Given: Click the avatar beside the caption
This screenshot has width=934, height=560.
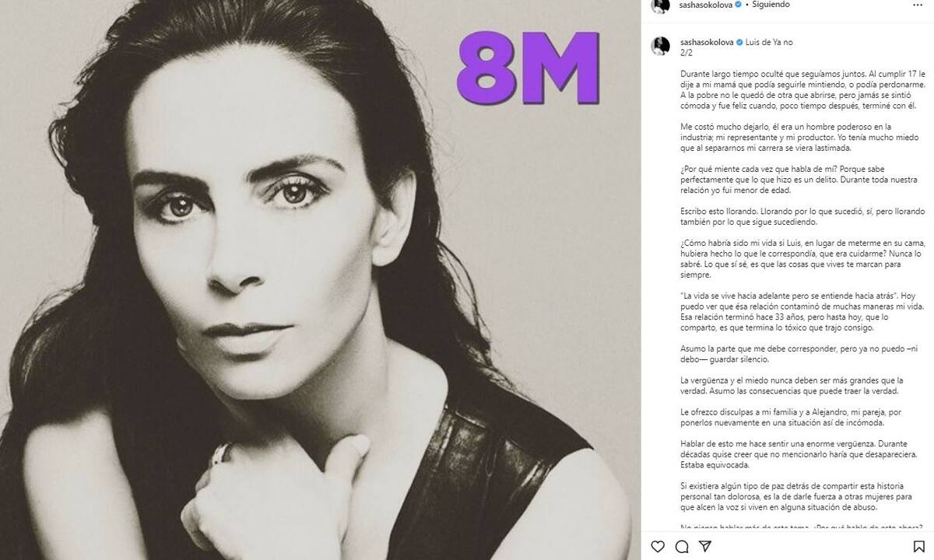Looking at the screenshot, I should click(659, 44).
